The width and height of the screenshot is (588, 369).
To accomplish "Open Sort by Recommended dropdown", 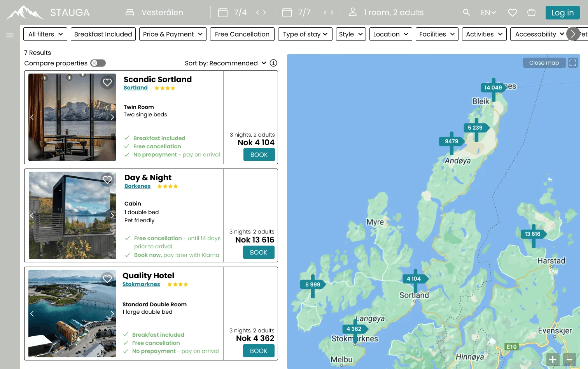I will (x=226, y=63).
